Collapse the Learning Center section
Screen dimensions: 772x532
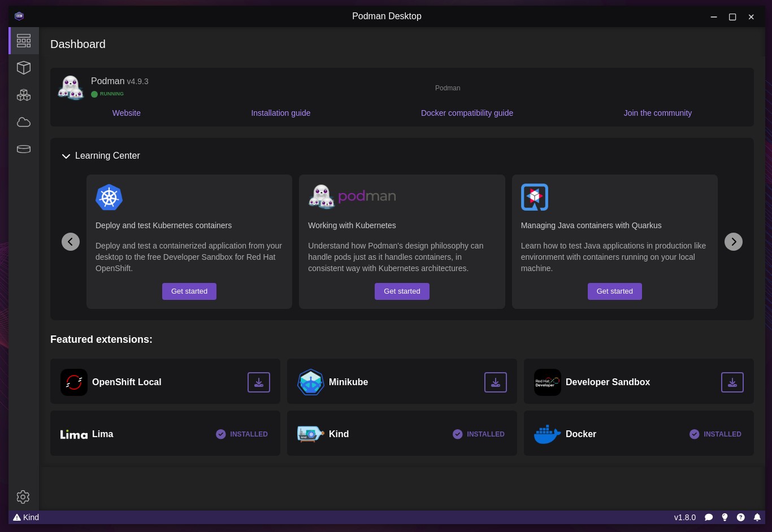(x=66, y=156)
